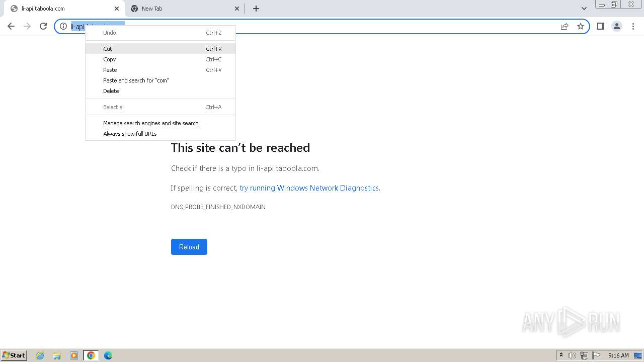
Task: Choose Paste from context menu
Action: (160, 70)
